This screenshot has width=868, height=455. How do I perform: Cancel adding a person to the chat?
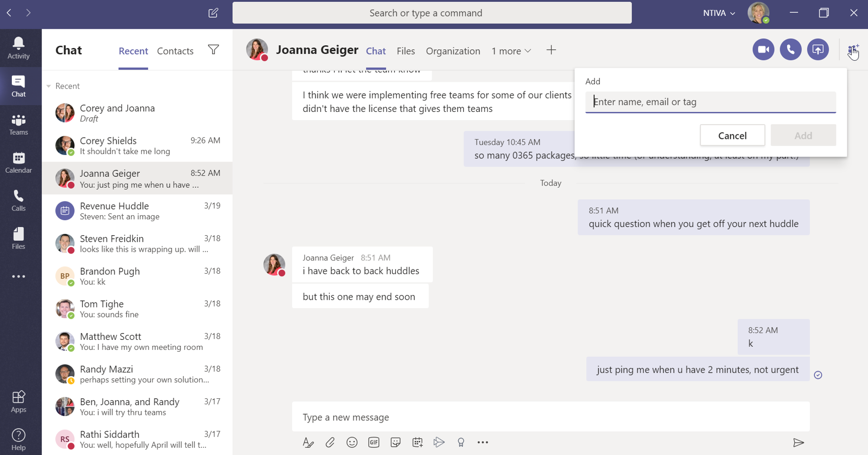(732, 135)
